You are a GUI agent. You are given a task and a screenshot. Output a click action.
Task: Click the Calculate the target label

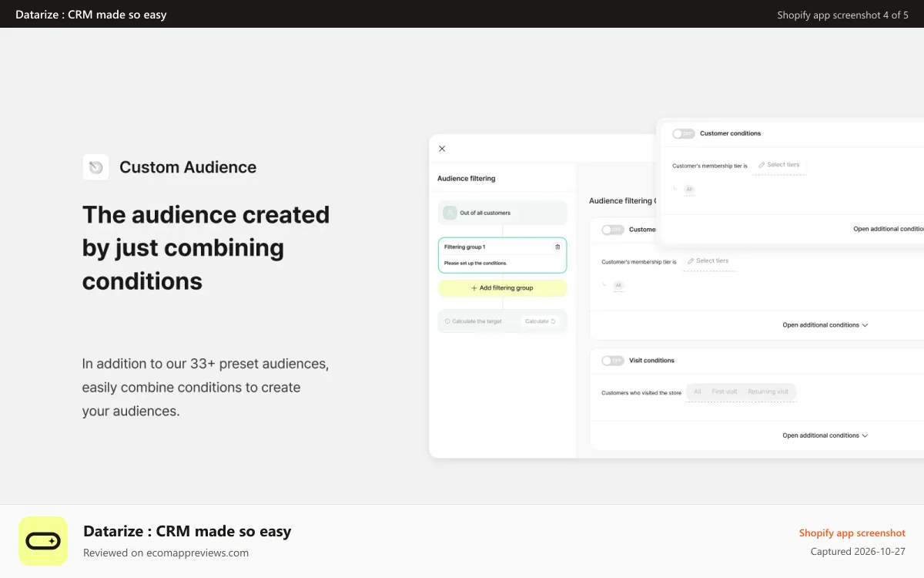pyautogui.click(x=477, y=321)
